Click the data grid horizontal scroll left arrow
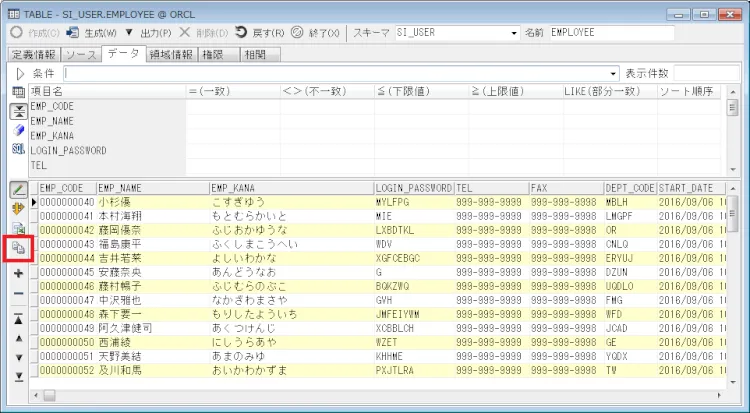 click(x=35, y=396)
